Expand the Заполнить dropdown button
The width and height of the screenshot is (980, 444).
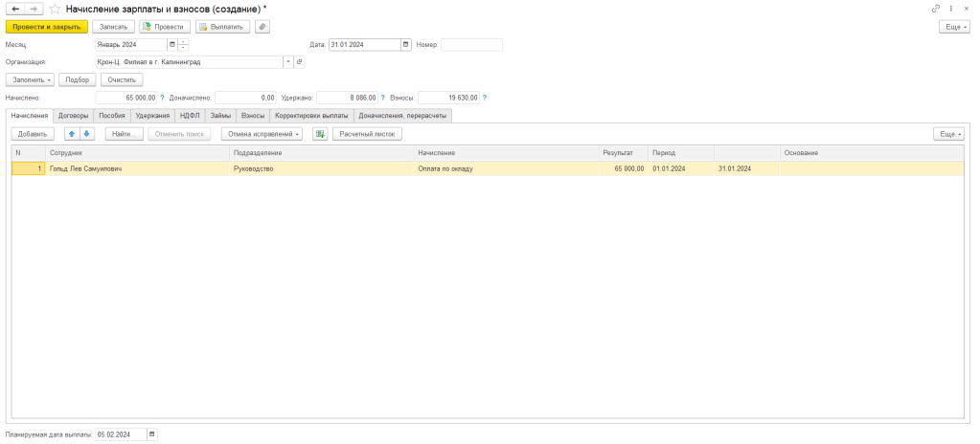(x=29, y=79)
